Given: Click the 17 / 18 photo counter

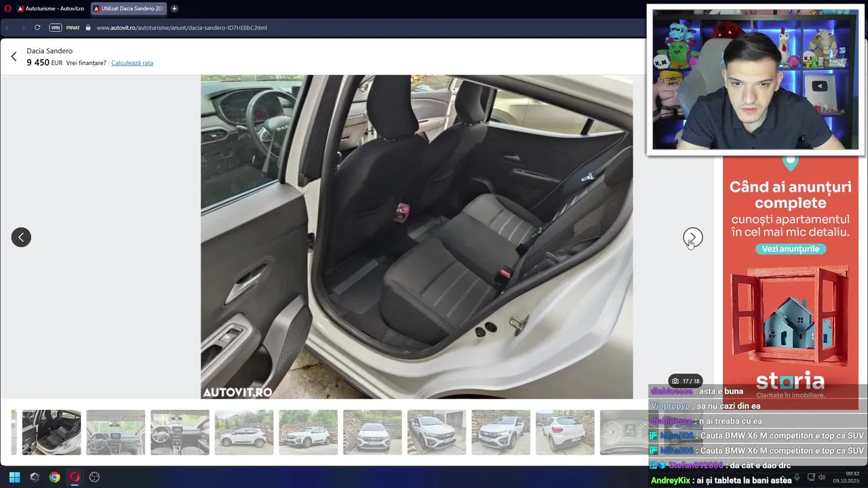Looking at the screenshot, I should click(x=685, y=381).
